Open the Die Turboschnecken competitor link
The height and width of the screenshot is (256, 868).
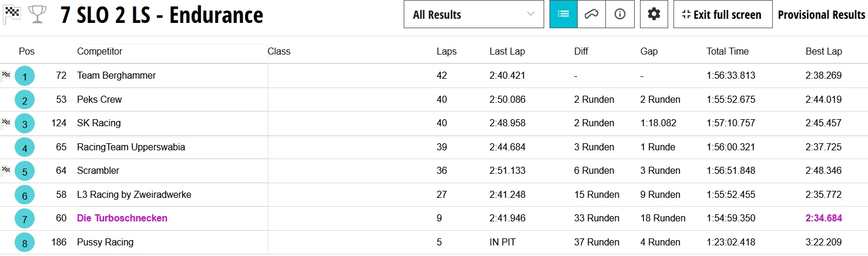pyautogui.click(x=122, y=218)
